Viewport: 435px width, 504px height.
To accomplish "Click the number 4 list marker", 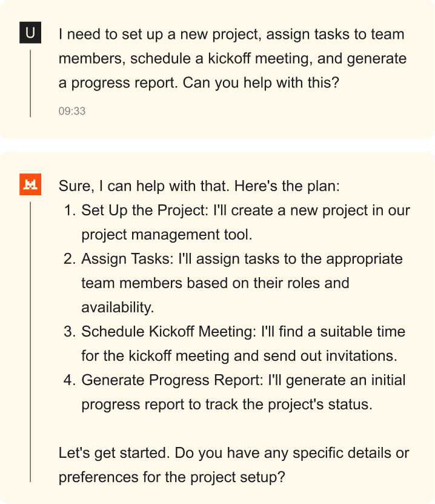I will (x=69, y=380).
